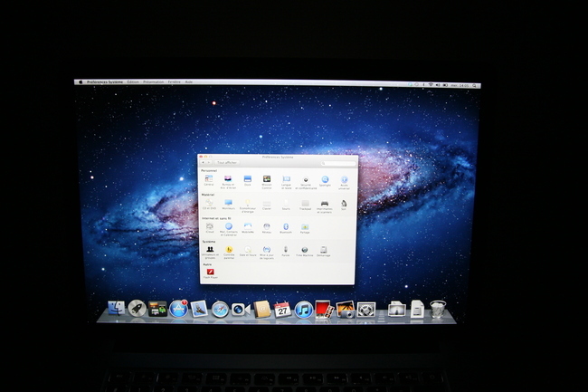Open Accès universel preferences
This screenshot has height=392, width=588.
pyautogui.click(x=345, y=183)
